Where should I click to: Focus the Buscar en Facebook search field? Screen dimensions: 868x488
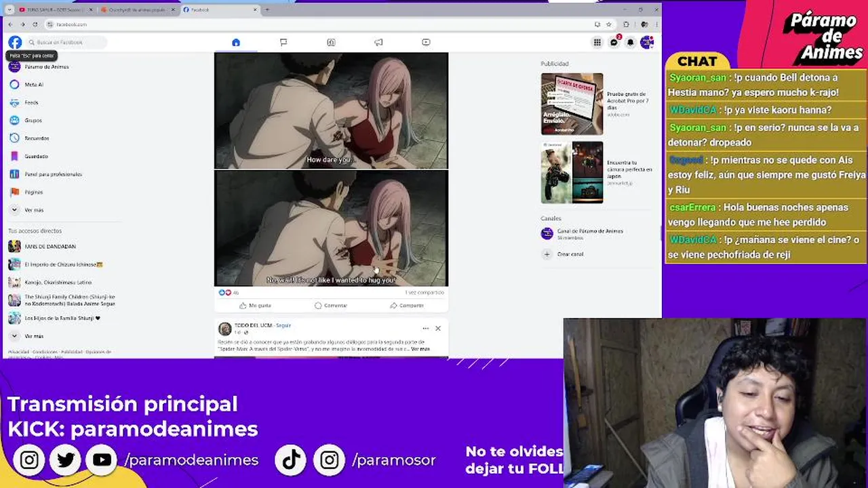click(66, 42)
